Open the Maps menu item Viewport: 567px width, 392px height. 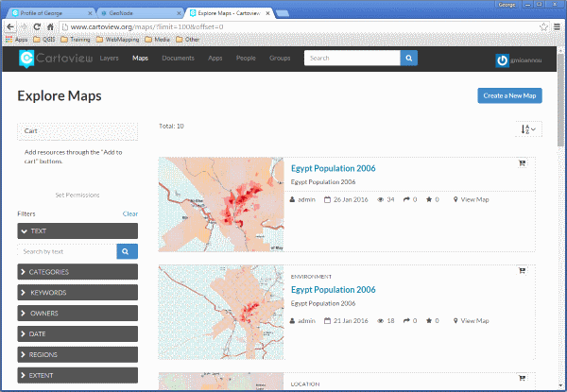click(140, 58)
